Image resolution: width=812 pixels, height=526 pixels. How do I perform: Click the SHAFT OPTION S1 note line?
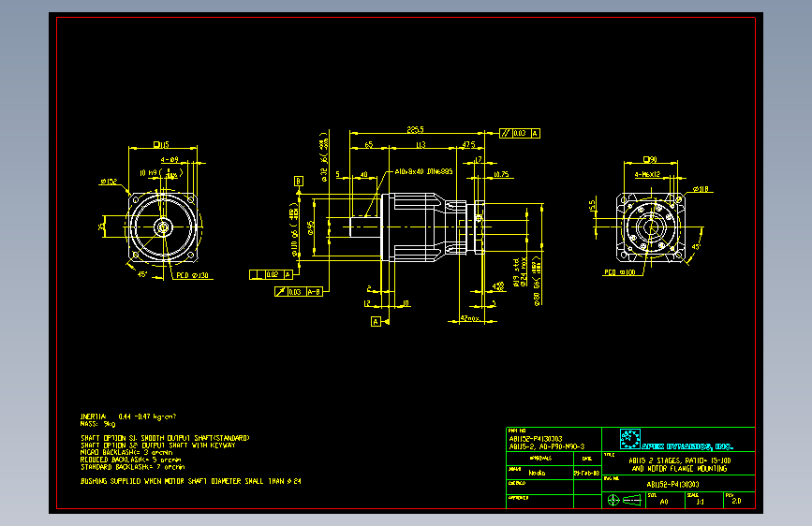tap(165, 438)
